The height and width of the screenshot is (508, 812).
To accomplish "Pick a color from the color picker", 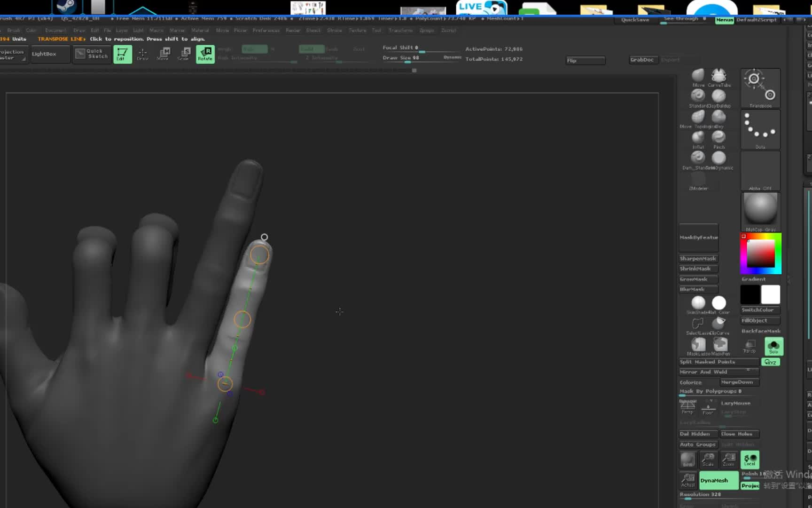I will pyautogui.click(x=760, y=253).
